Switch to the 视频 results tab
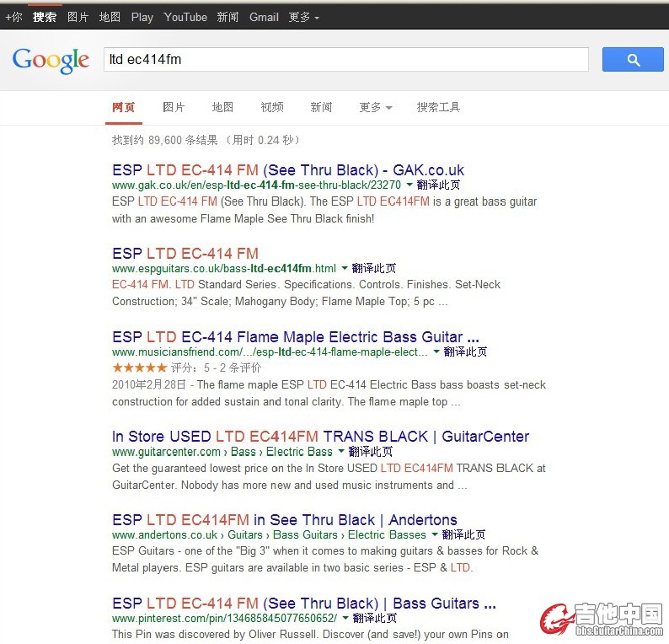Image resolution: width=669 pixels, height=644 pixels. (272, 107)
